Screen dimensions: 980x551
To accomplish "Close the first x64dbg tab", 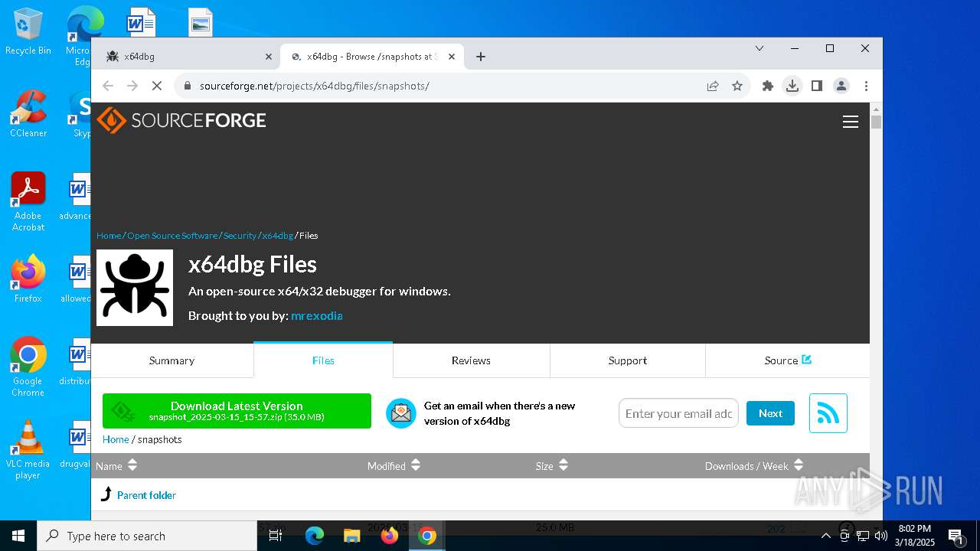I will click(x=269, y=57).
